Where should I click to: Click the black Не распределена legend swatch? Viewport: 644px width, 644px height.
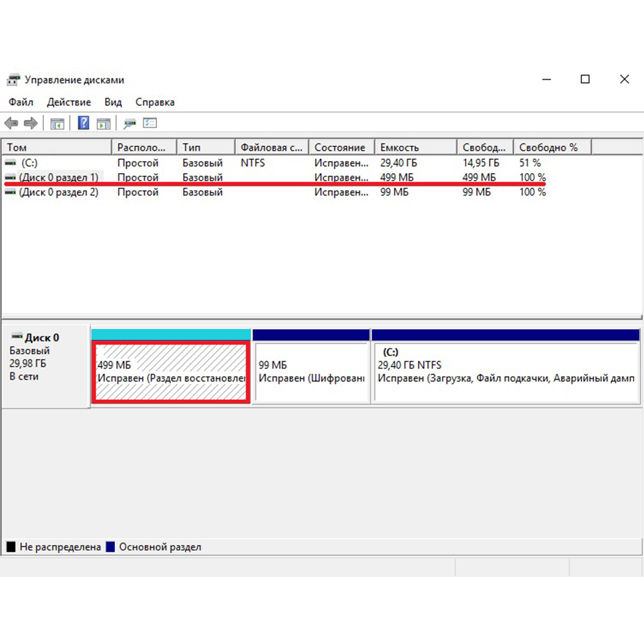pyautogui.click(x=11, y=547)
